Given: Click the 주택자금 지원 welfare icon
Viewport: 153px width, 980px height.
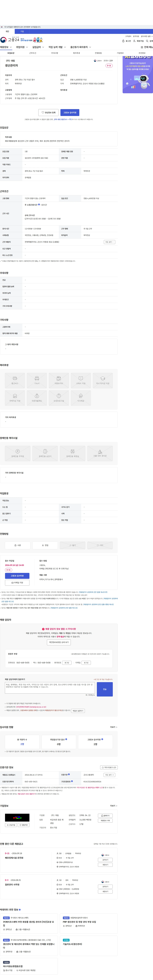Looking at the screenshot, I should [x=15, y=398].
